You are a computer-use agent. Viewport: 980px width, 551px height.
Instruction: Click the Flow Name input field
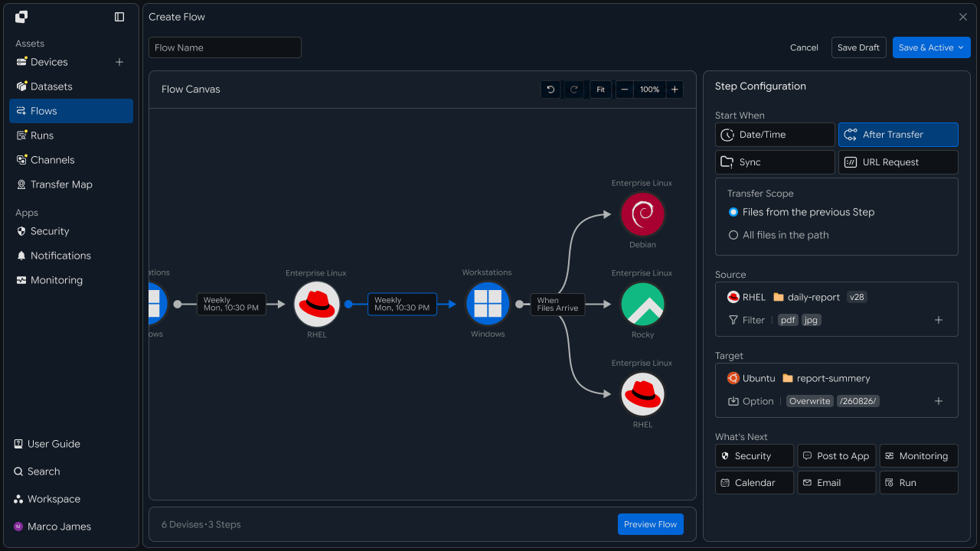225,47
